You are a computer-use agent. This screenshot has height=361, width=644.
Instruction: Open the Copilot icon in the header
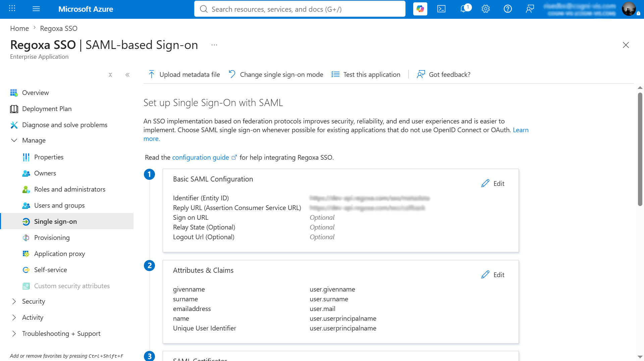pyautogui.click(x=420, y=9)
